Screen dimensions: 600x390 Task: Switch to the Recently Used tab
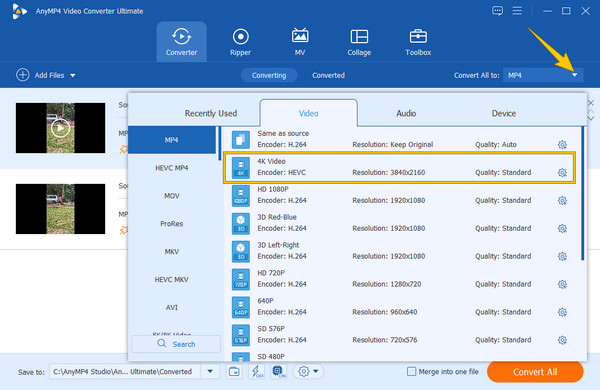coord(211,113)
